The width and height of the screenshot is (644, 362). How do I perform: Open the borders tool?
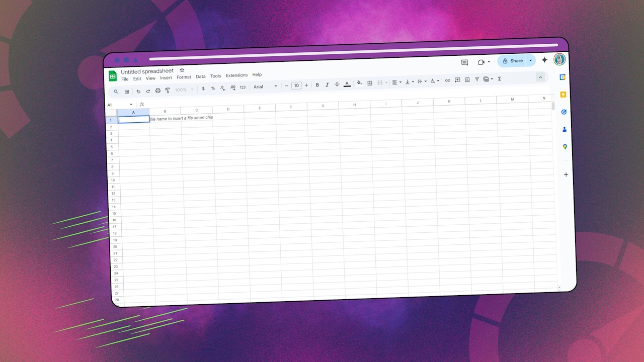(370, 83)
